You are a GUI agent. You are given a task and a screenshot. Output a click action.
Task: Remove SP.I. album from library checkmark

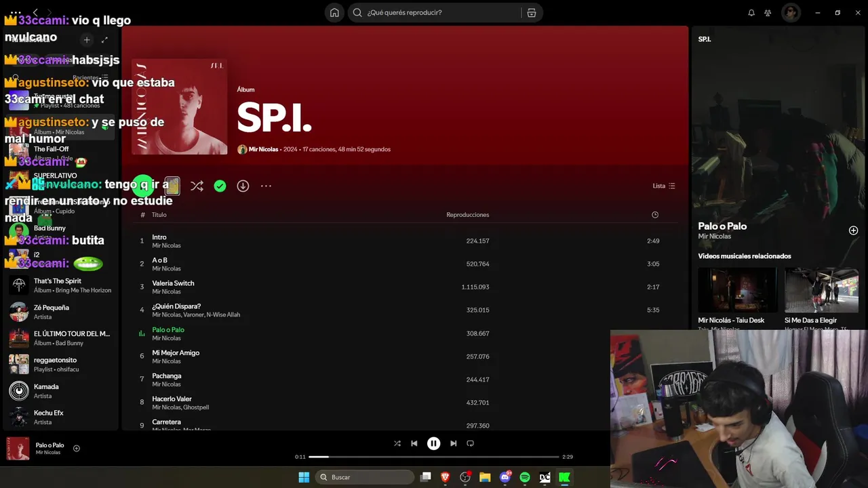pyautogui.click(x=220, y=186)
